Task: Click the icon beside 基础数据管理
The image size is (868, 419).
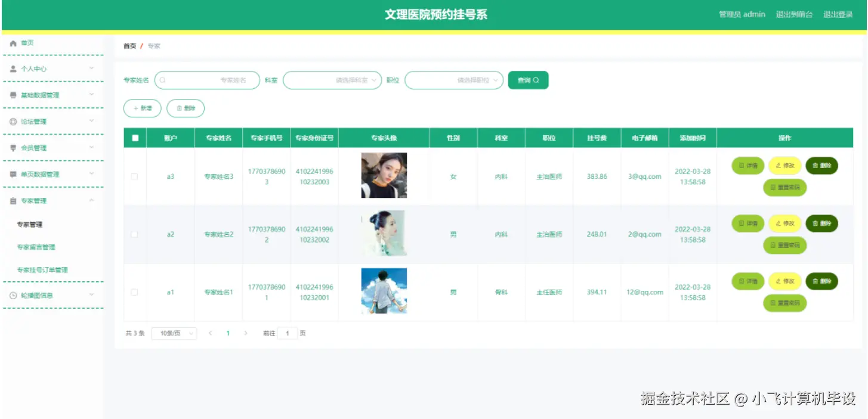Action: pos(13,95)
